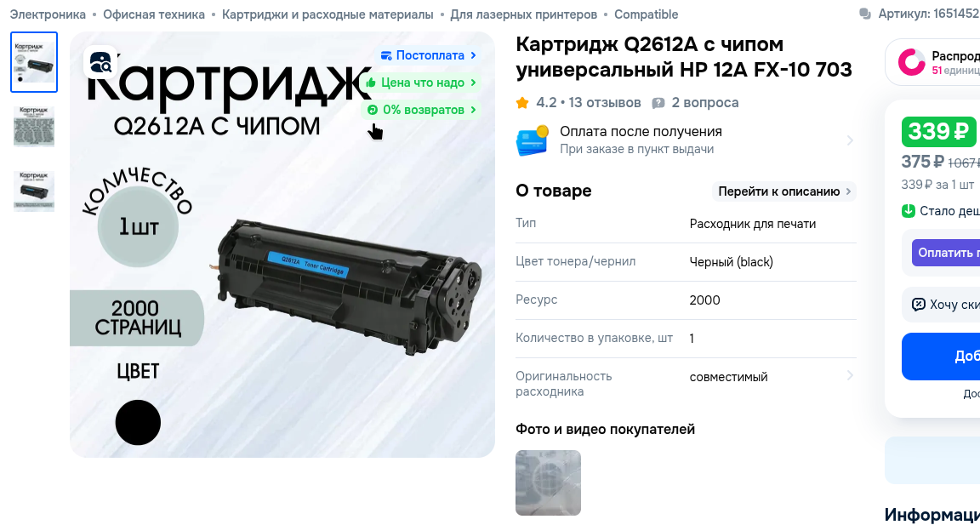The image size is (980, 525).
Task: Expand the 'Оригинальность расходника' row chevron
Action: (x=849, y=375)
